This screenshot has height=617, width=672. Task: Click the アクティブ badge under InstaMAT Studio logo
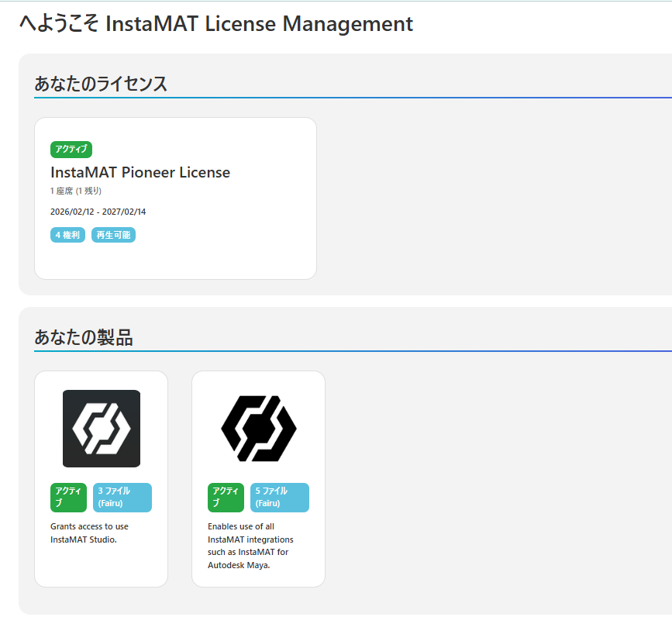click(68, 498)
